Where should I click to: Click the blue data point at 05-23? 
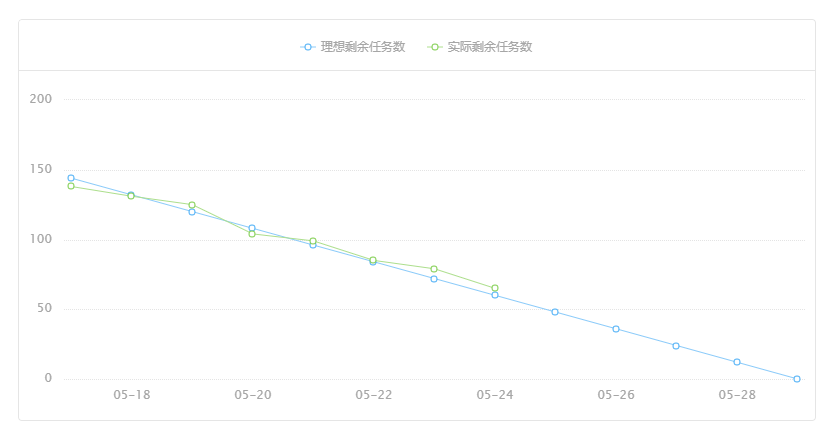(434, 279)
